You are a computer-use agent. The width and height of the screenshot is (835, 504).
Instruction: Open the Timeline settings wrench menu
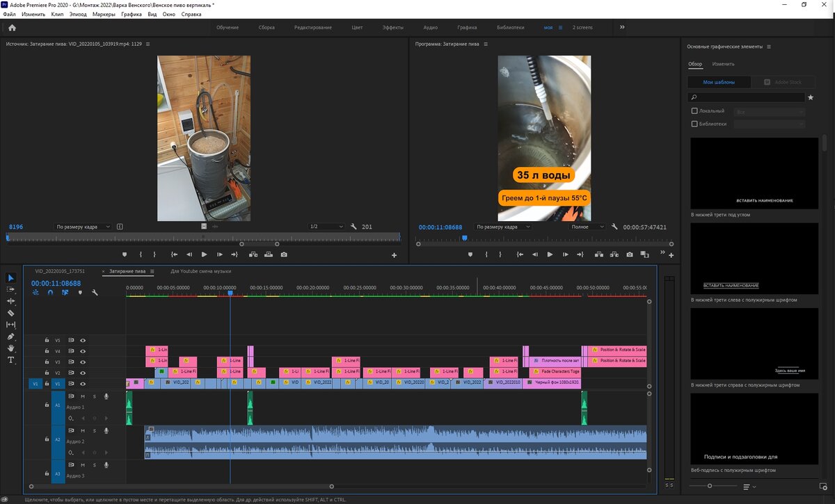95,292
